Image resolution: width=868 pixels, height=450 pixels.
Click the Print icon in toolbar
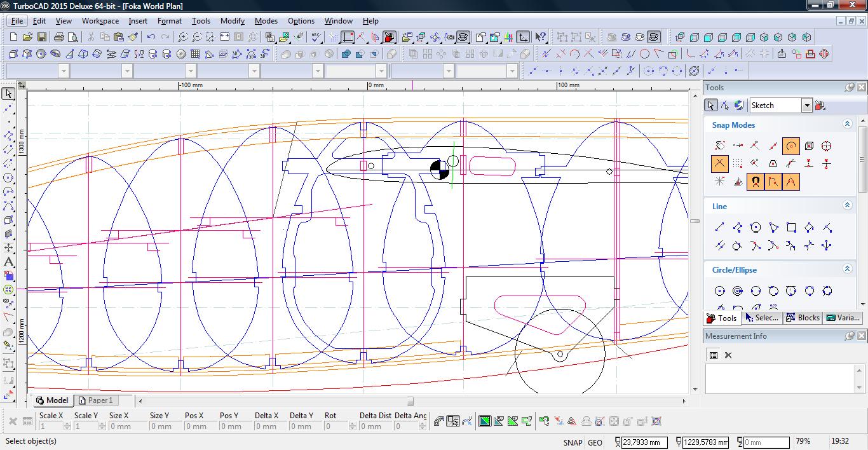click(x=59, y=37)
